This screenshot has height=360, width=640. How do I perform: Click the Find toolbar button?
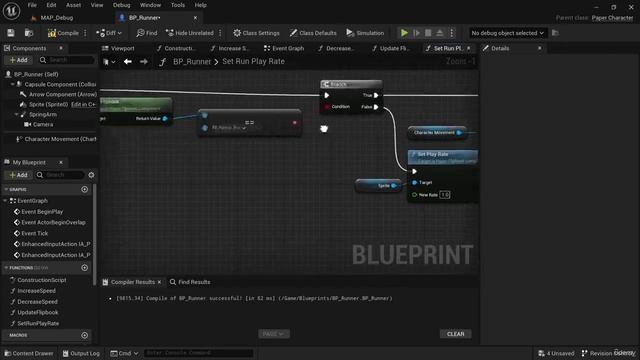(147, 33)
